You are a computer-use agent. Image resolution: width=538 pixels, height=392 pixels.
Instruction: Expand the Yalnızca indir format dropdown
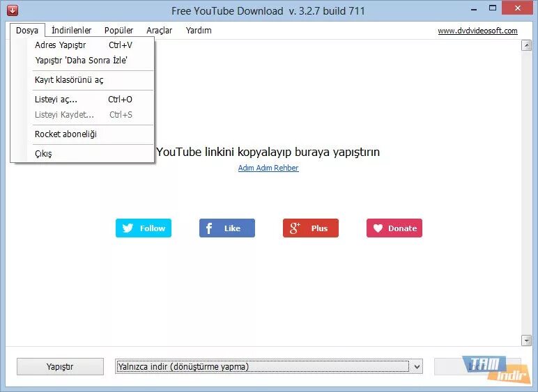(417, 367)
